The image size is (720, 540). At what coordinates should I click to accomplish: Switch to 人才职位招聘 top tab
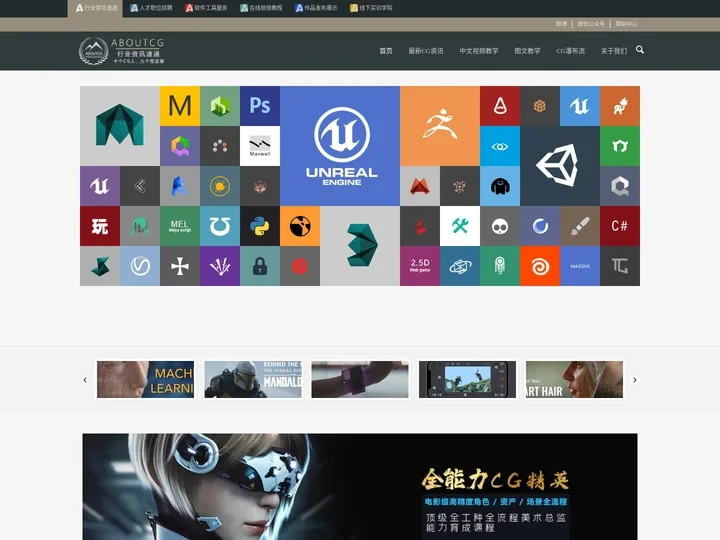pyautogui.click(x=151, y=8)
